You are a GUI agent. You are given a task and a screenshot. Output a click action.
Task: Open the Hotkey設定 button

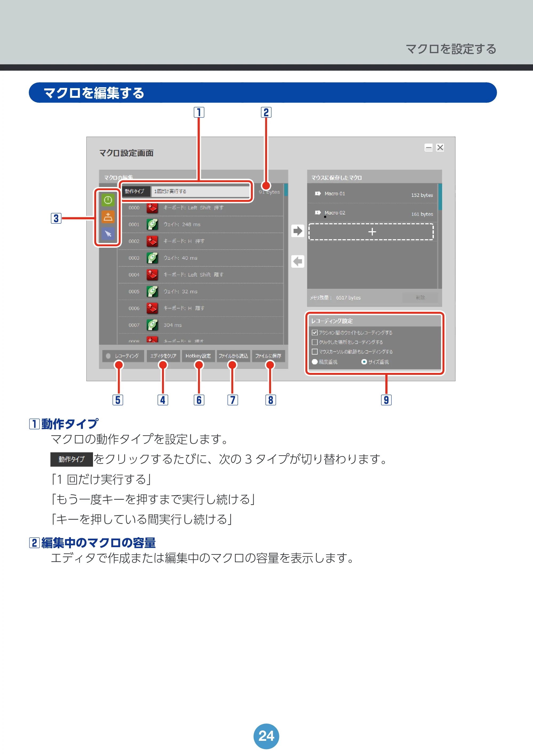pyautogui.click(x=198, y=356)
